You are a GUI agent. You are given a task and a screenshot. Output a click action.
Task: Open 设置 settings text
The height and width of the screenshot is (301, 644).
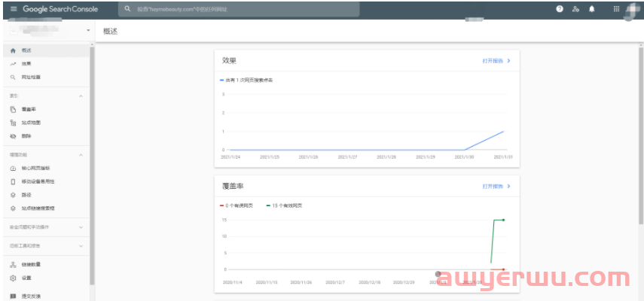(26, 278)
